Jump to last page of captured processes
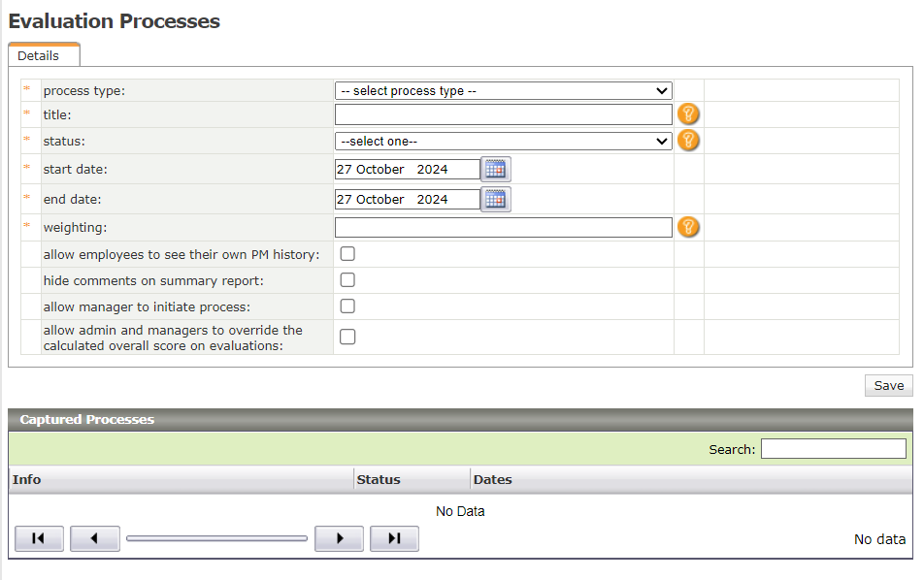 [x=394, y=538]
